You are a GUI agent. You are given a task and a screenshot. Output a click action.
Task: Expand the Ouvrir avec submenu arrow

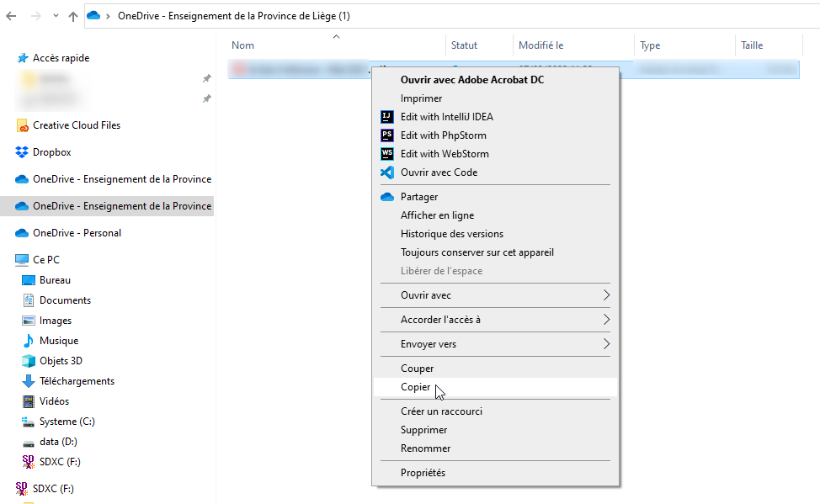click(606, 295)
